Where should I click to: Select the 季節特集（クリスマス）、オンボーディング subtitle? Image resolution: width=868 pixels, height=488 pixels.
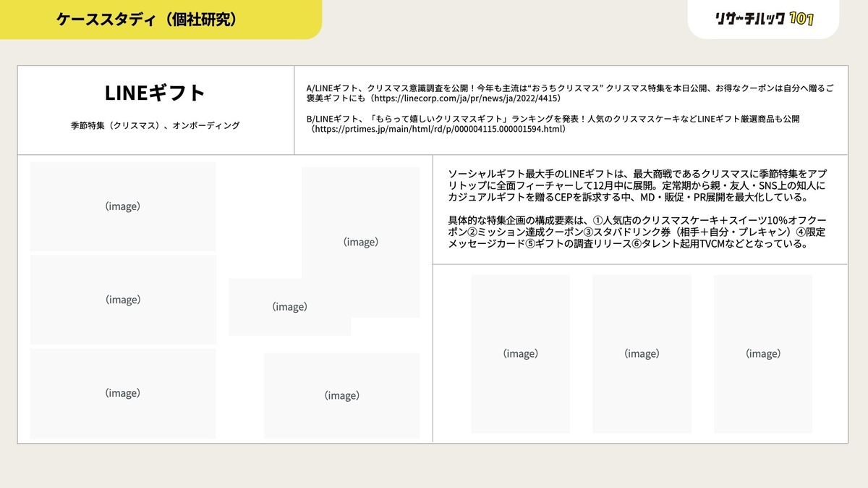[x=156, y=125]
